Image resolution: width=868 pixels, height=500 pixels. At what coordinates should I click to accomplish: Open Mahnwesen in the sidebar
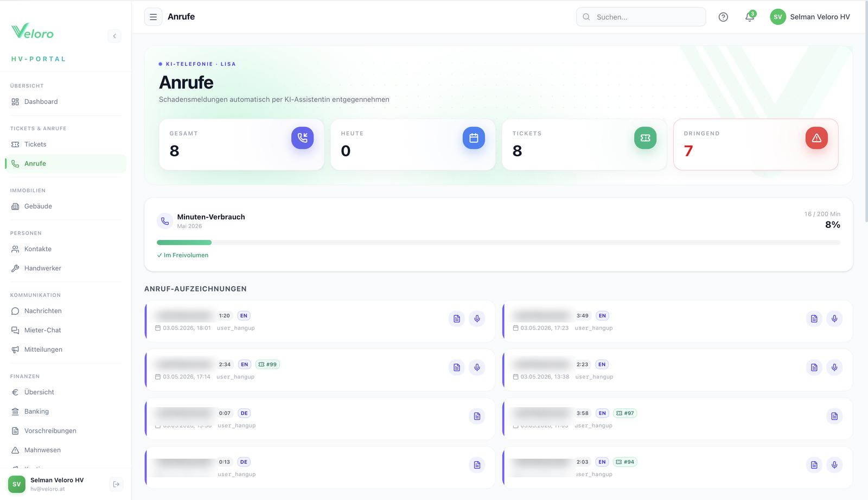pos(65,450)
